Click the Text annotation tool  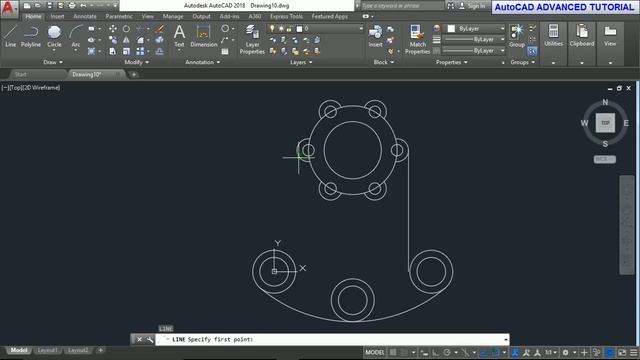[x=179, y=36]
